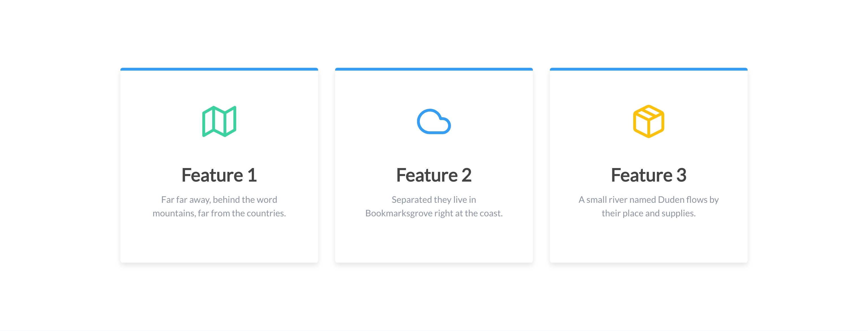Click the 'Separated they live' description text

(x=434, y=200)
